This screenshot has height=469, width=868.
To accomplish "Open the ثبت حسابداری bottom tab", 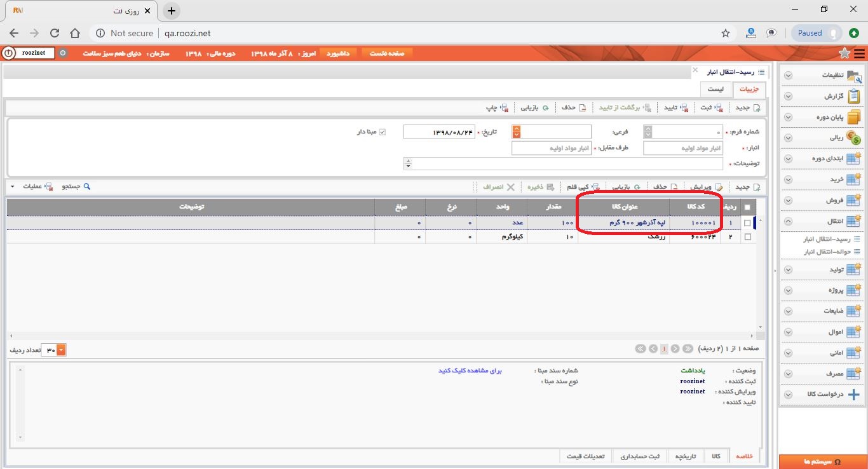I will click(x=640, y=456).
